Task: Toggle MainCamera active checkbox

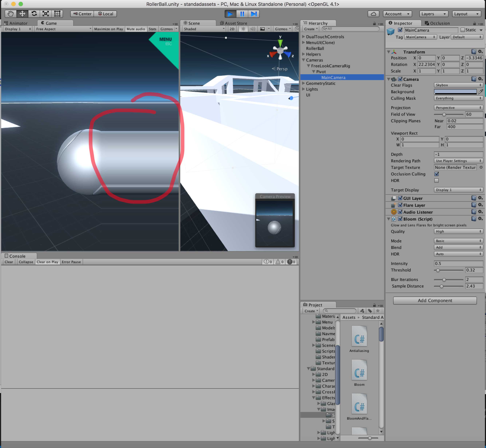Action: (x=400, y=30)
